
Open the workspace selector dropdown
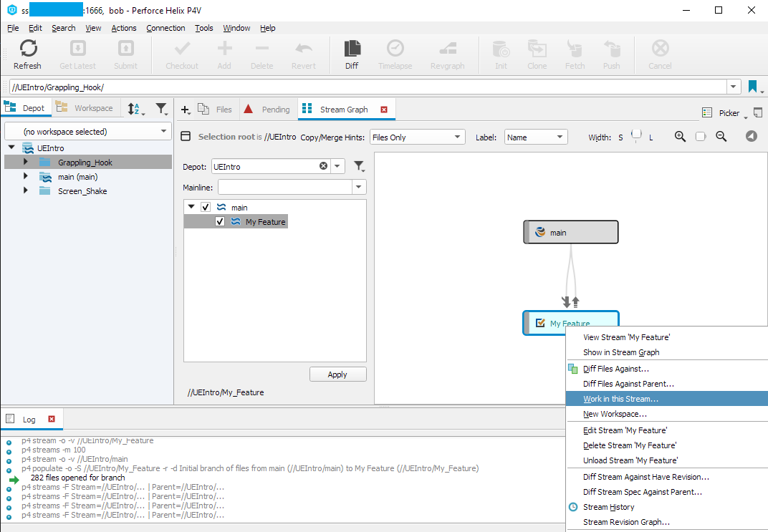(163, 131)
